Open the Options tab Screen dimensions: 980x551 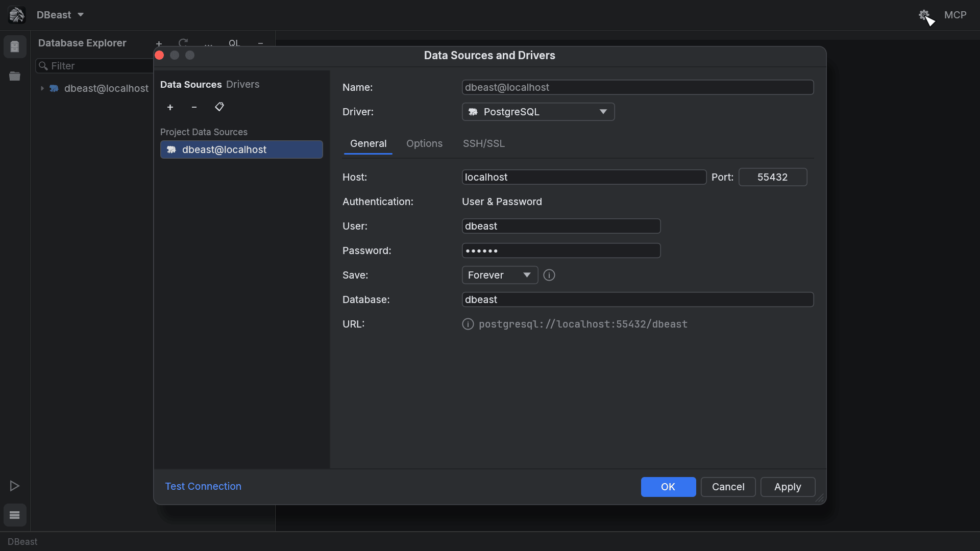424,144
